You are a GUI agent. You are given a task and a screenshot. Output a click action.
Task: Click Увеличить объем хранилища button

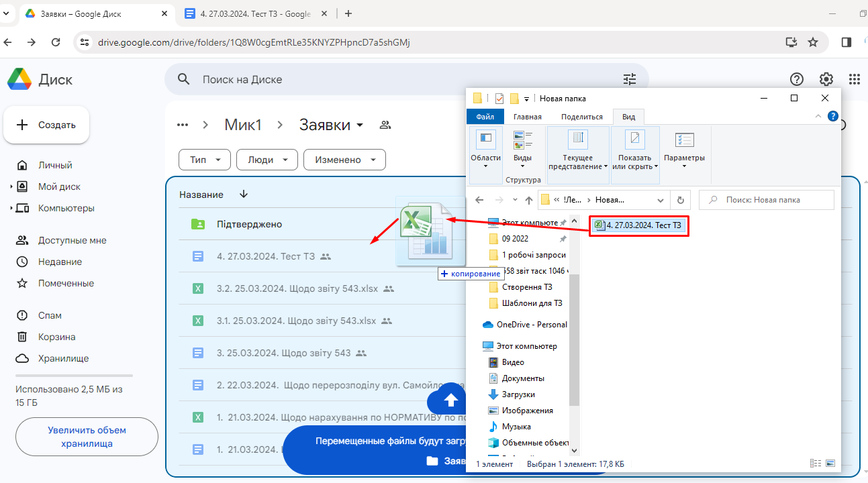coord(87,437)
